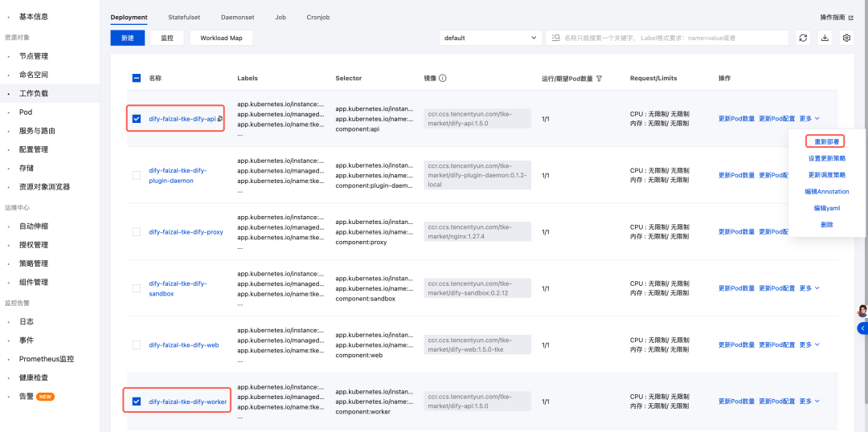Check the dify-faizal-tke-dify-web row checkbox
The height and width of the screenshot is (432, 868).
137,344
